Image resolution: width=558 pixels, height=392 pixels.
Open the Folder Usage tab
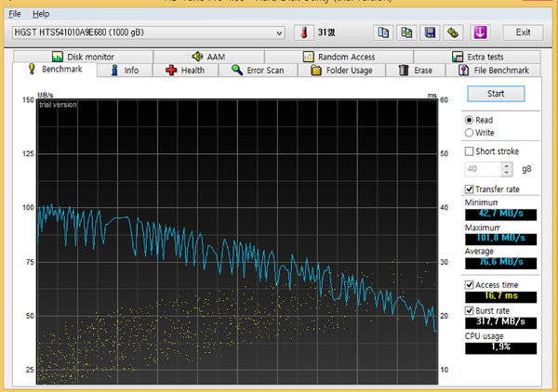point(341,71)
